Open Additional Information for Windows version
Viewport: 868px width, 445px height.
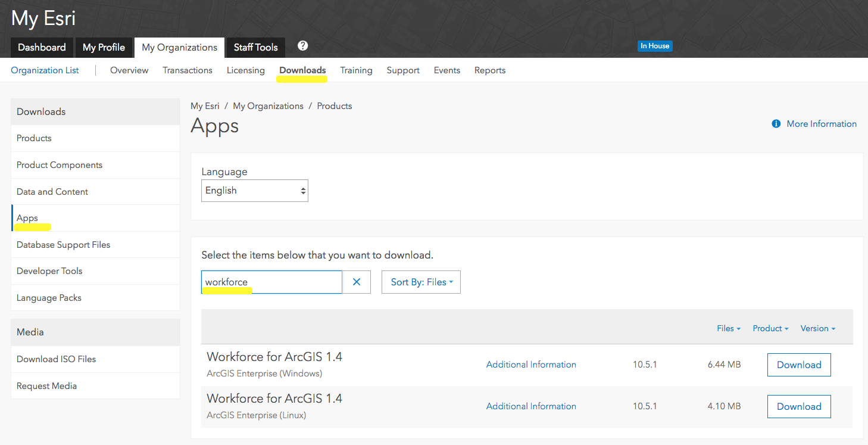click(531, 365)
